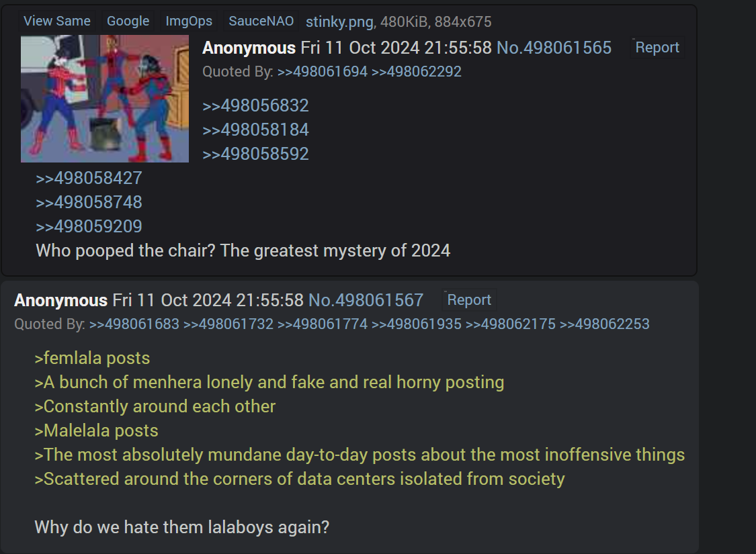Jump to quoted post >>498058427
The width and height of the screenshot is (756, 554).
[89, 178]
